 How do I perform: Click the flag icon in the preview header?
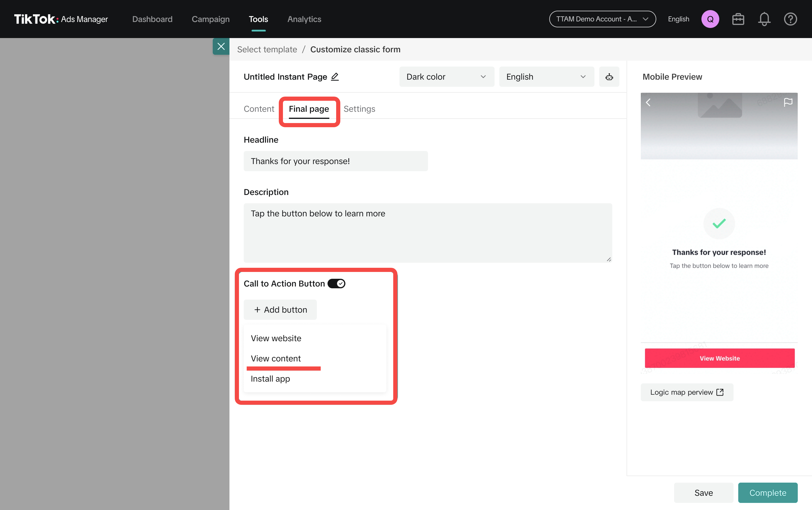[x=789, y=102]
